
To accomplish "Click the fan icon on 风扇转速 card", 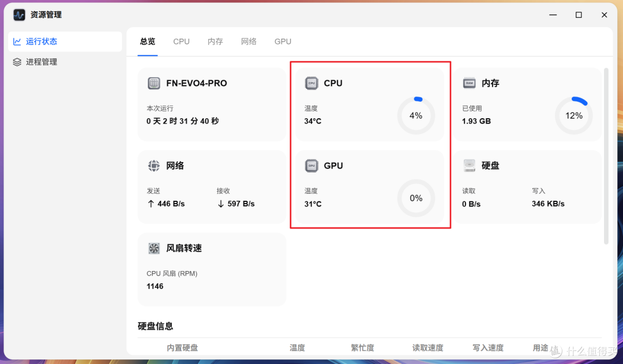I will (154, 249).
